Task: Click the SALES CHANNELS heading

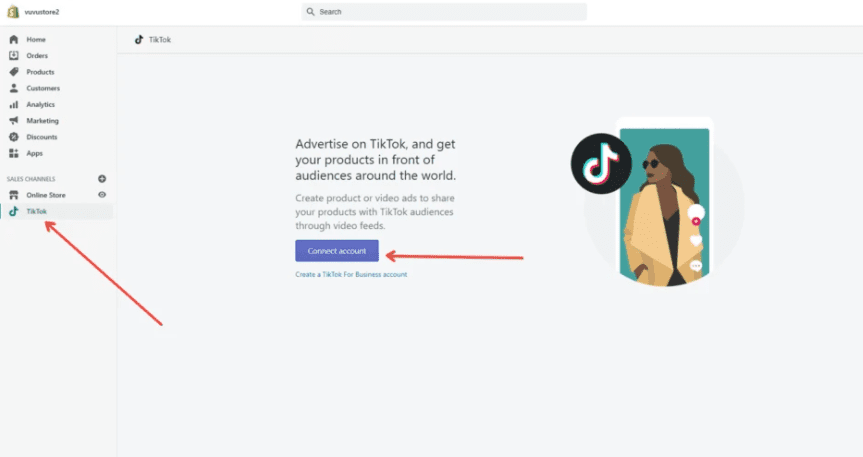Action: click(31, 179)
